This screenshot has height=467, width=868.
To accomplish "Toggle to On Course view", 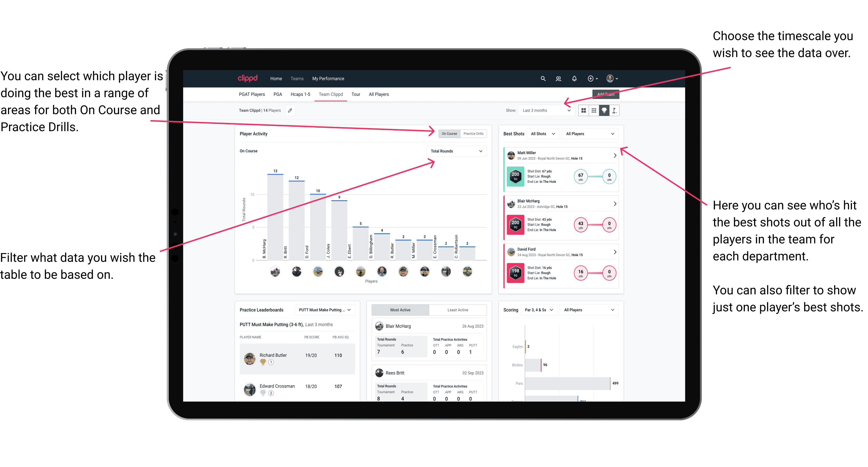I will (x=449, y=133).
